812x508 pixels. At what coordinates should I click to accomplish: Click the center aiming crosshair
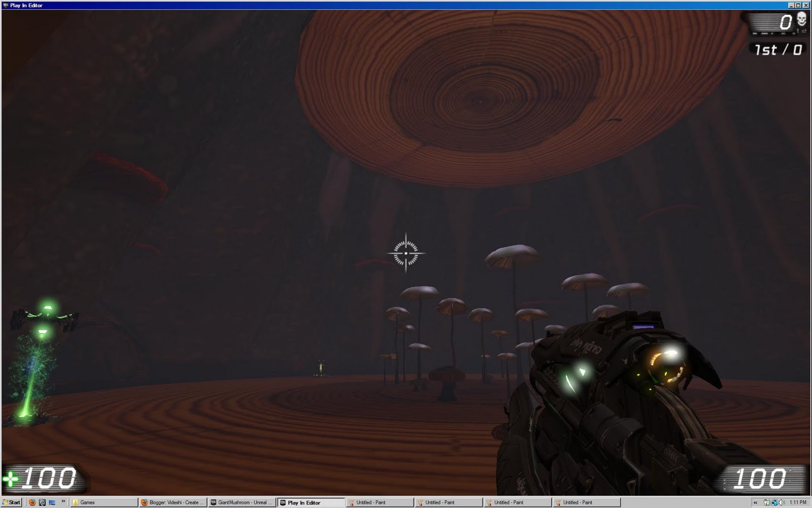(405, 252)
